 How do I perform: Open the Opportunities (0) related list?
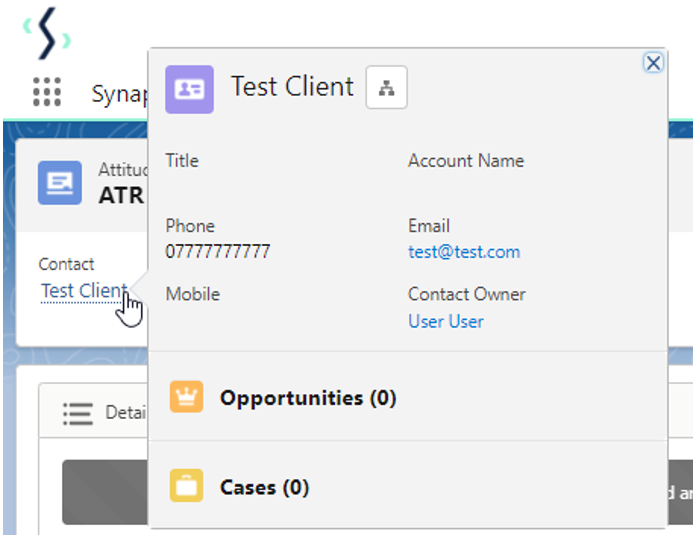[x=308, y=398]
